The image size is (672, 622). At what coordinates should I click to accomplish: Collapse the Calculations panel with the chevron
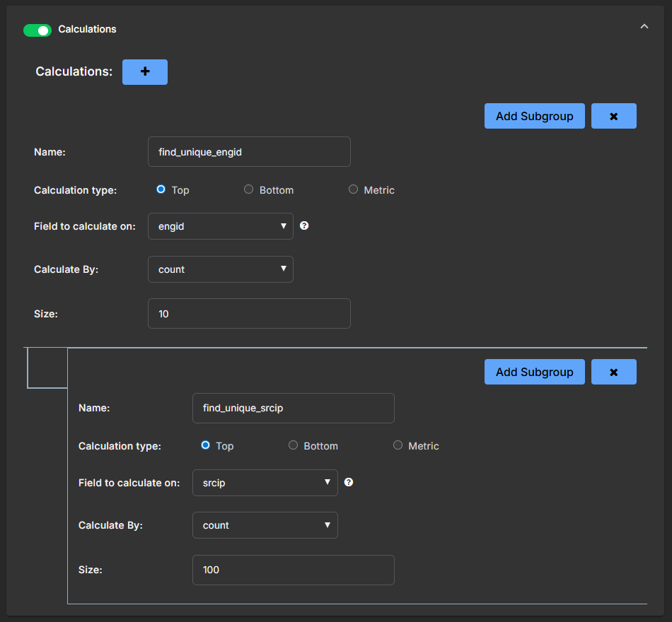[644, 27]
